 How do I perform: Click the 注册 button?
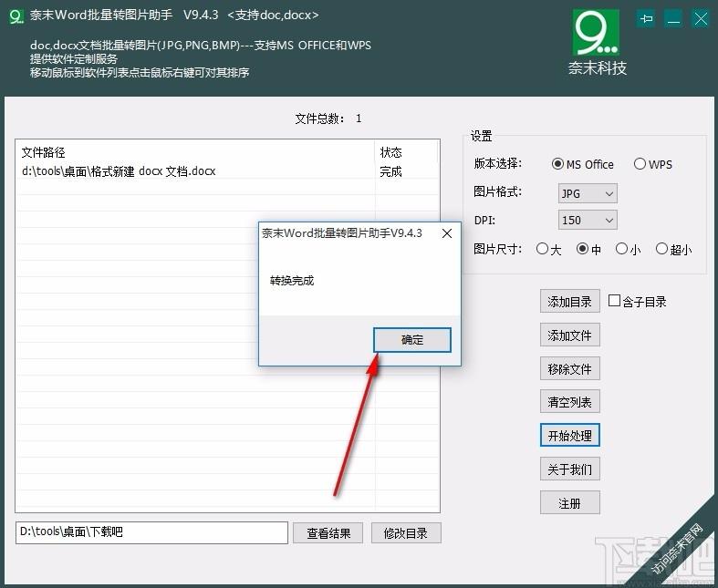pos(569,503)
